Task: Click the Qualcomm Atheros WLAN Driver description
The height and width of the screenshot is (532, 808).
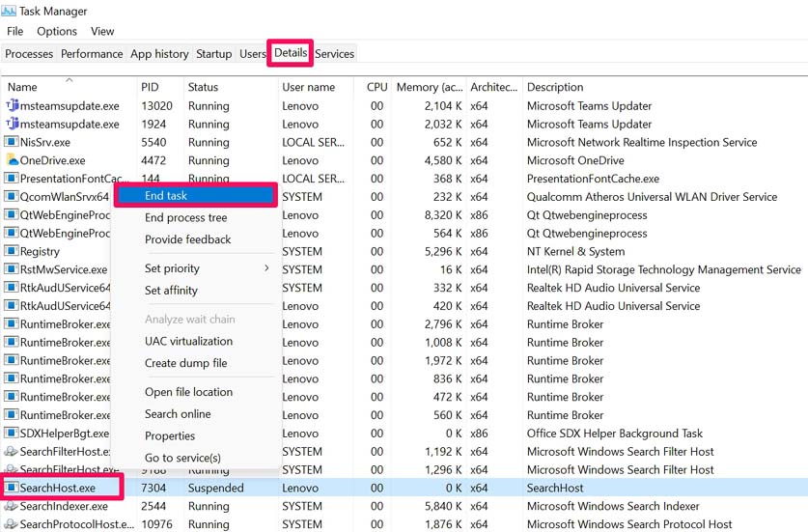Action: pyautogui.click(x=652, y=196)
